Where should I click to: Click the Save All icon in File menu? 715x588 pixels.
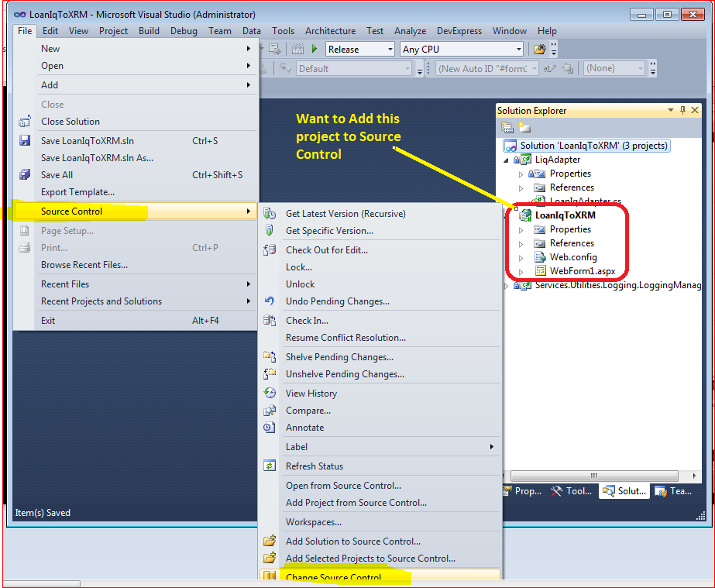pyautogui.click(x=25, y=174)
